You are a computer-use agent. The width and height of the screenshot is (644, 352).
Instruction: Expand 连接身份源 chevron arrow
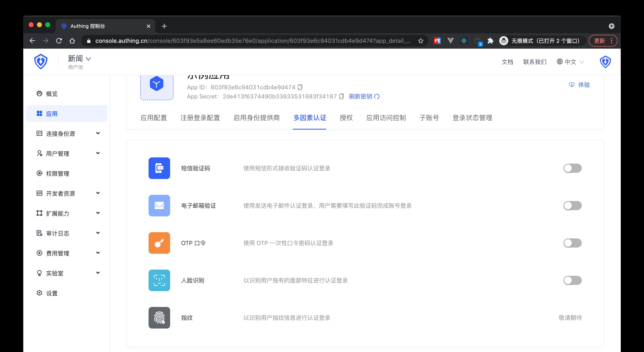(98, 133)
